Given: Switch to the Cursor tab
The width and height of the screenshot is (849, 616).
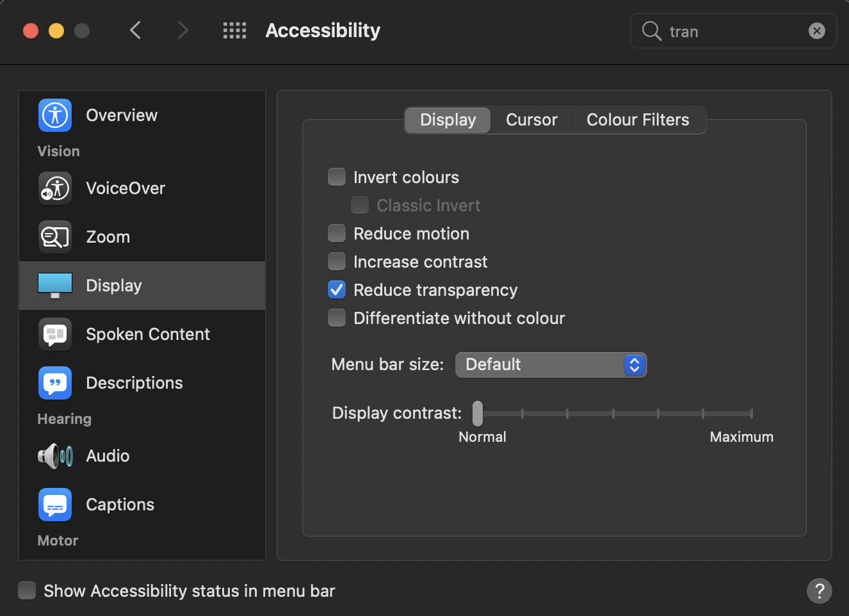Looking at the screenshot, I should pyautogui.click(x=531, y=120).
